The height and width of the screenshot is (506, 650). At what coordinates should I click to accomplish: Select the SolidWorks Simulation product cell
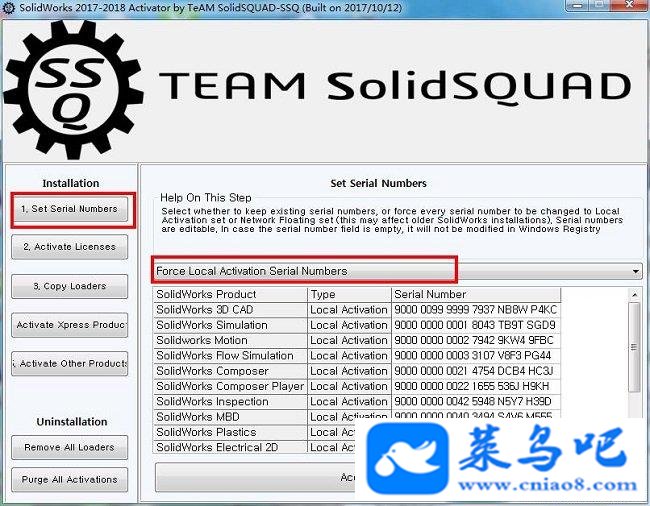(x=230, y=325)
